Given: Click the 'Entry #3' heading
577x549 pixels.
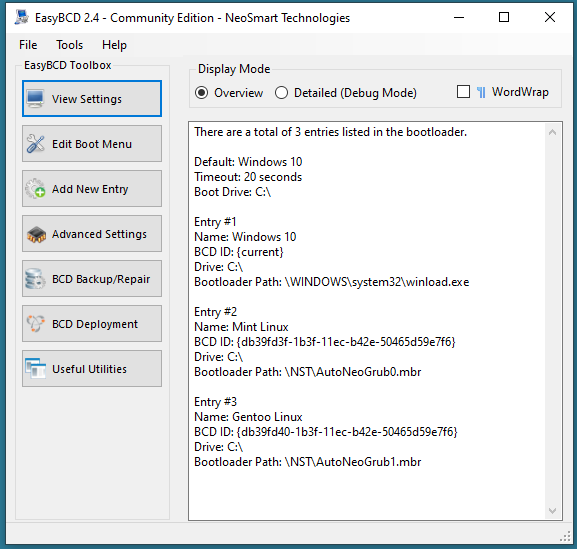Looking at the screenshot, I should [x=216, y=402].
